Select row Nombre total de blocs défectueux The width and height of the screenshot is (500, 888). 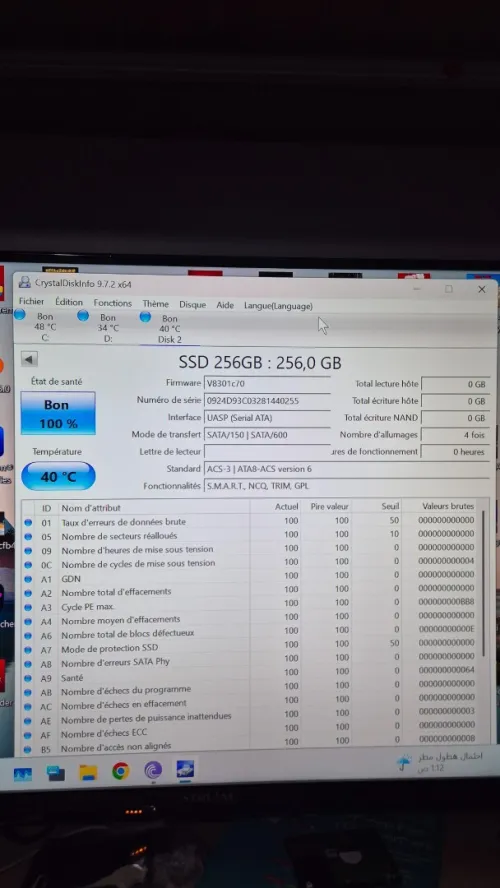click(251, 633)
